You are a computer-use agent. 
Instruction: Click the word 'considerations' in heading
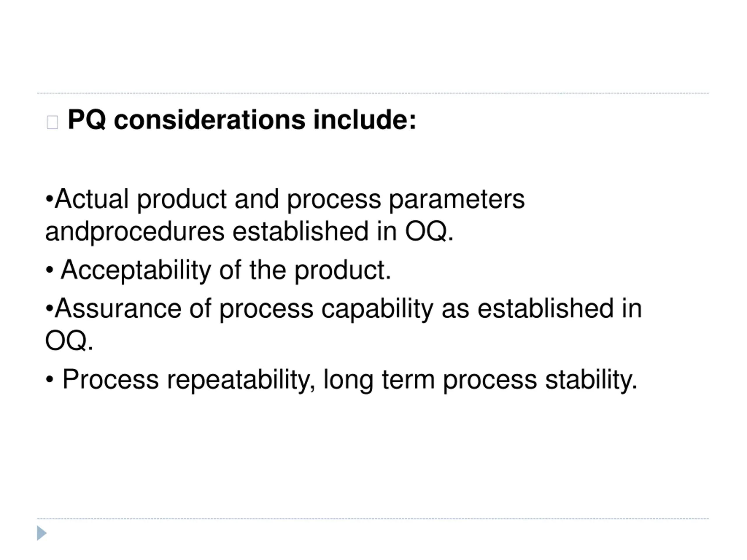(x=210, y=120)
